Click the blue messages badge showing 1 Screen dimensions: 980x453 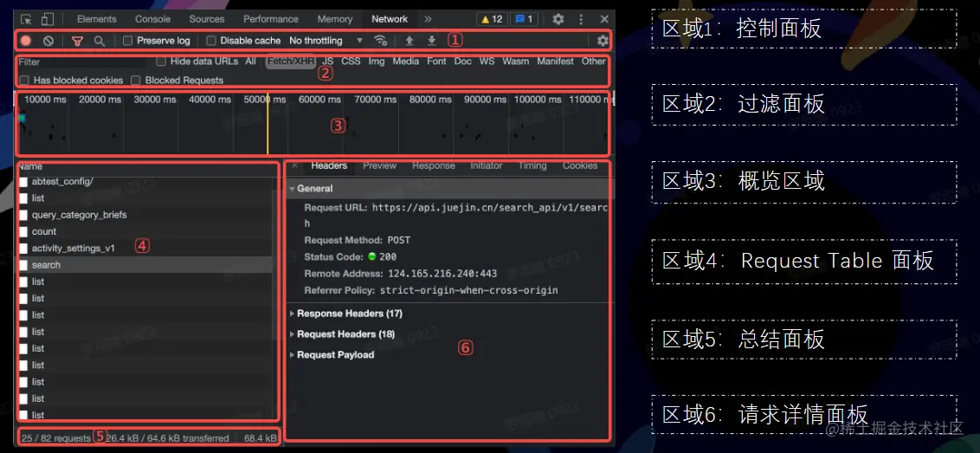pos(524,19)
